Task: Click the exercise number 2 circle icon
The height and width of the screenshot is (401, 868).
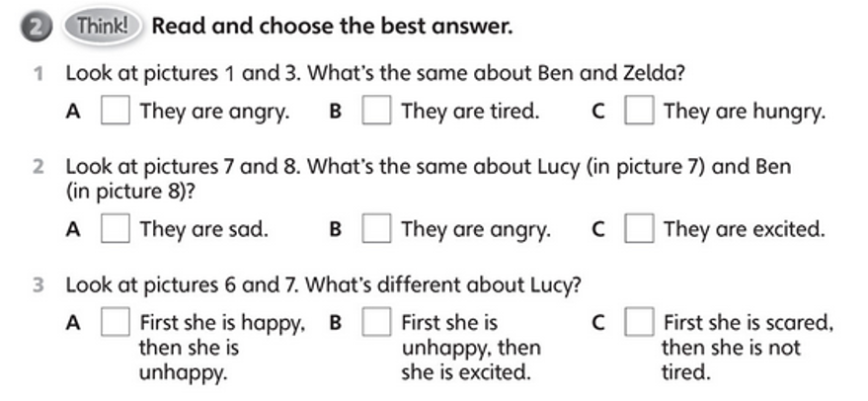Action: tap(36, 28)
